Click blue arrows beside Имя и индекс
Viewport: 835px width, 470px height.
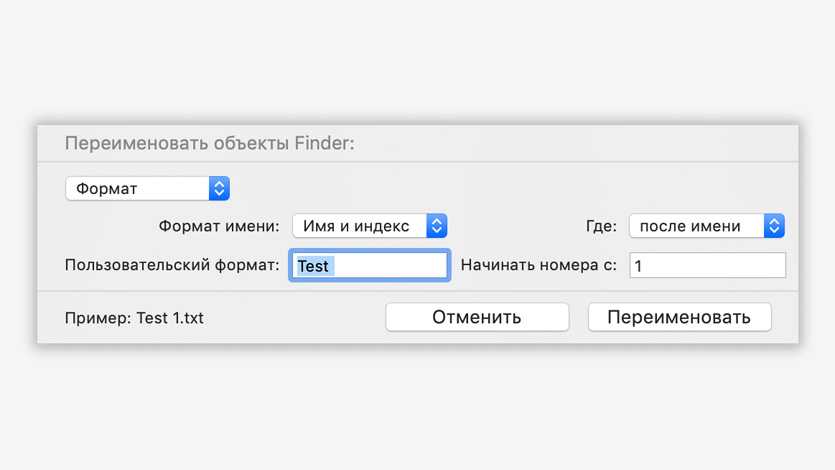click(436, 226)
